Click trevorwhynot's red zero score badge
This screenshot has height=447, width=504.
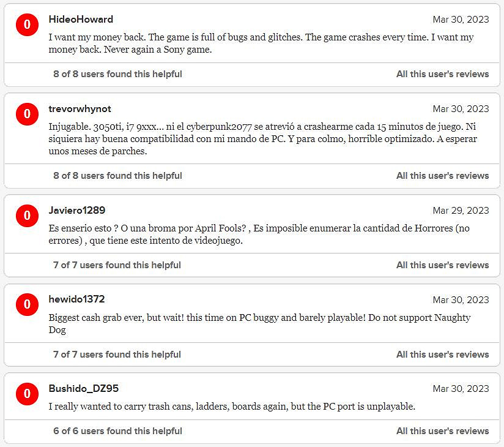click(x=27, y=115)
